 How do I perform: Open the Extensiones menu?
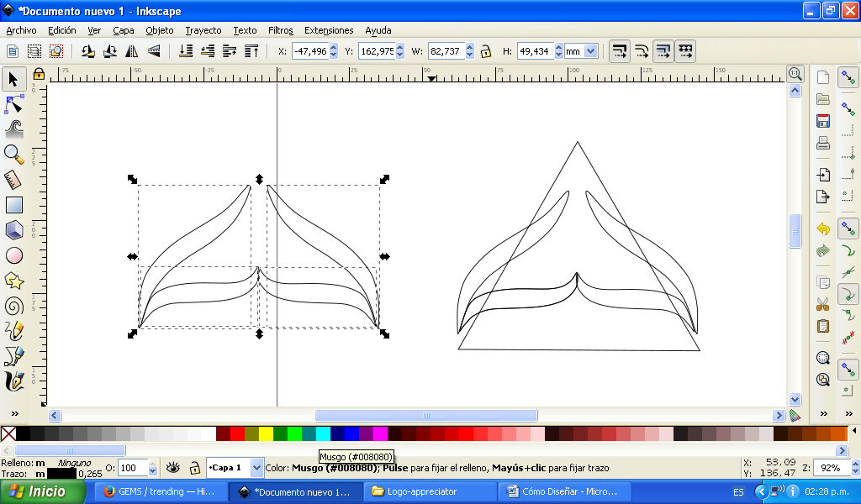[x=329, y=30]
